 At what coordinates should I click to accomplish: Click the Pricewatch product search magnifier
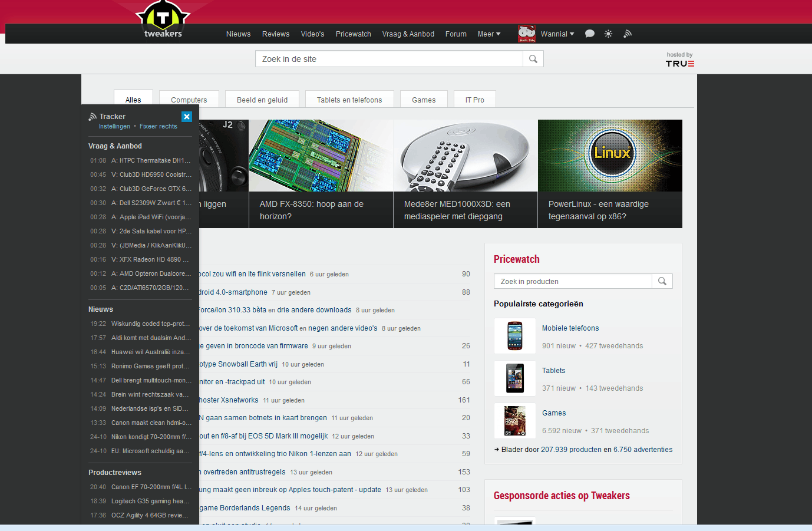tap(662, 281)
